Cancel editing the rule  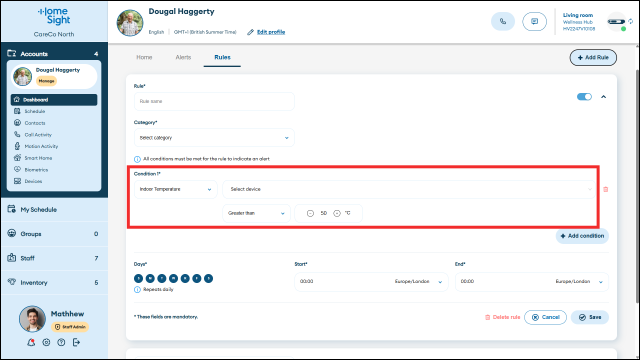point(545,317)
